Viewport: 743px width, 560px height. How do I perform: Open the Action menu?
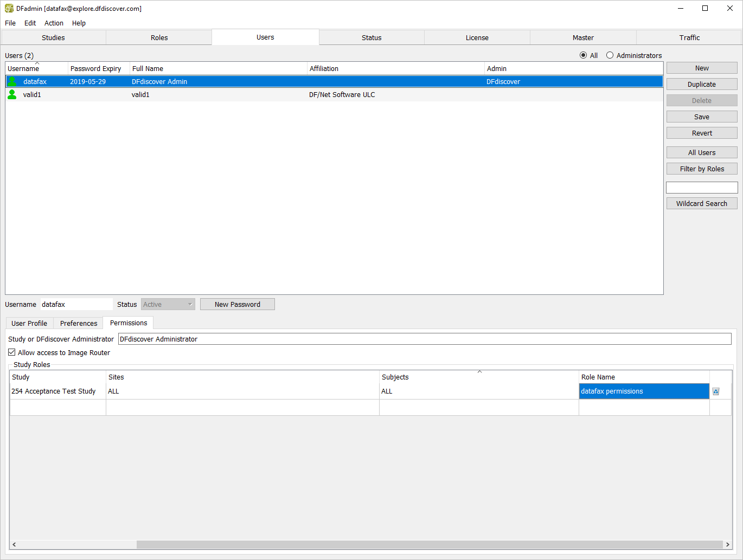[x=54, y=23]
